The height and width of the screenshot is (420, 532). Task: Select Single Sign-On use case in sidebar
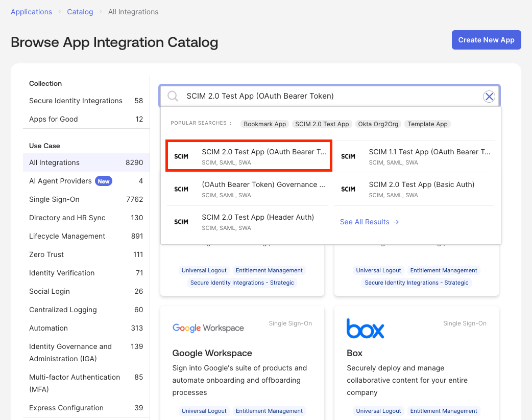click(86, 199)
